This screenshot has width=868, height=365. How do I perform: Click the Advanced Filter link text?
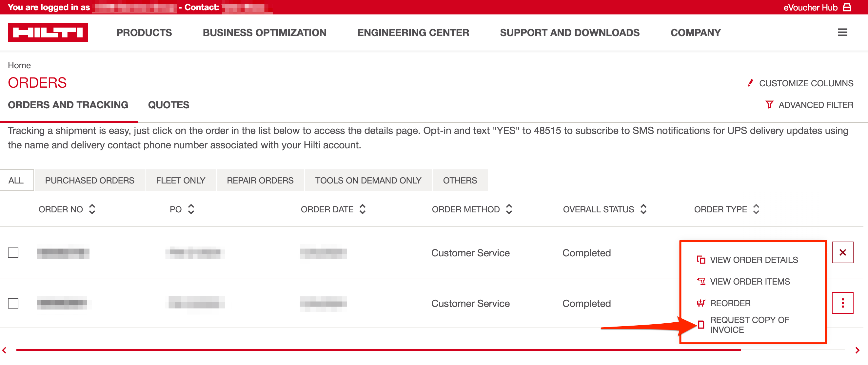point(816,105)
